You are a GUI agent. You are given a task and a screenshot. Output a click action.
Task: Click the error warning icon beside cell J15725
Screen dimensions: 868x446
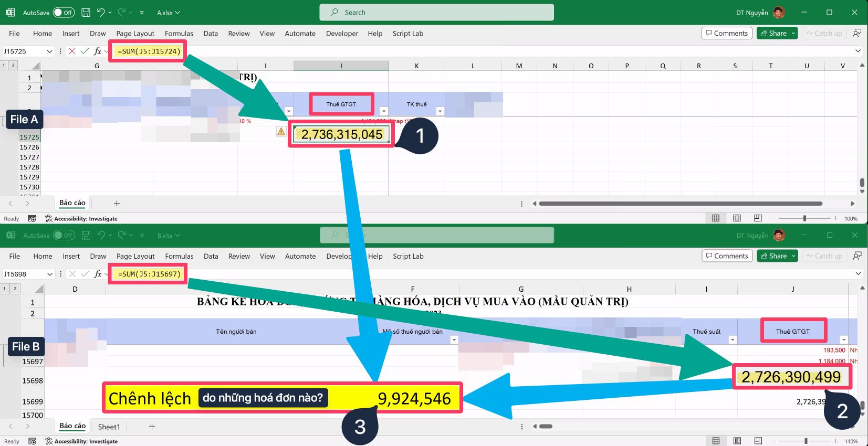[x=281, y=132]
